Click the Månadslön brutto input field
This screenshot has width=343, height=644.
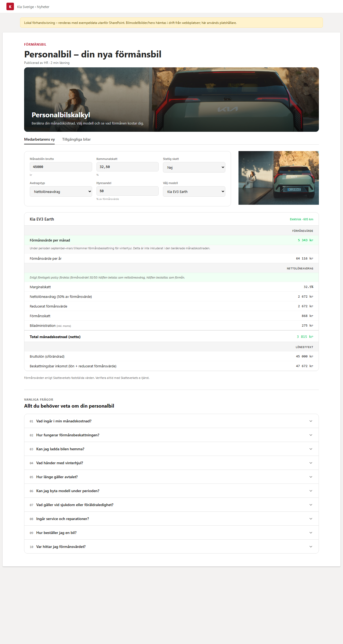tap(61, 167)
